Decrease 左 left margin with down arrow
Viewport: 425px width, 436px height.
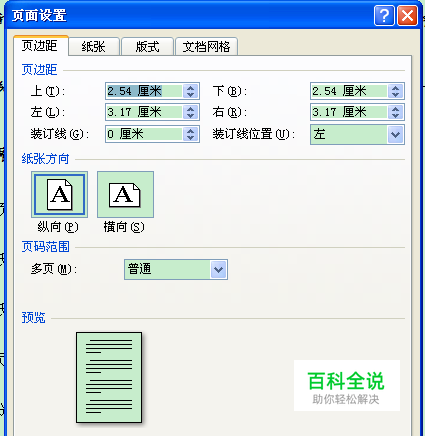pyautogui.click(x=191, y=116)
